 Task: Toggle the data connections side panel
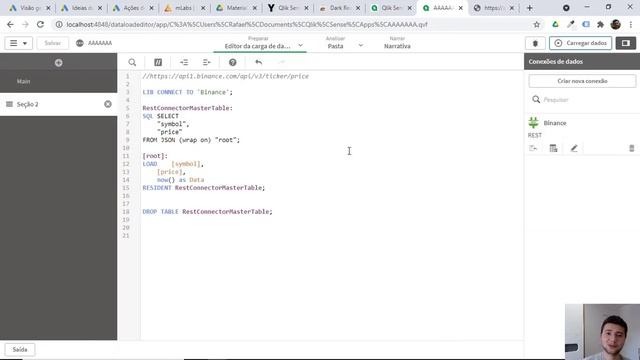coord(626,43)
